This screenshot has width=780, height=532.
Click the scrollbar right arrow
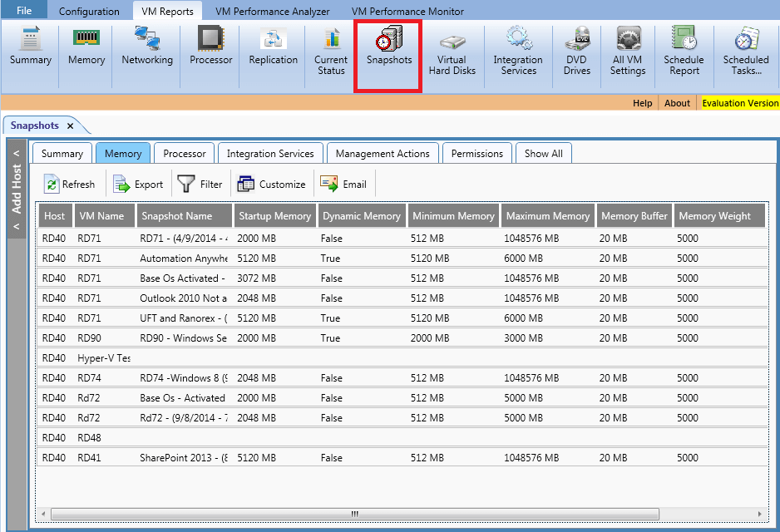click(x=759, y=514)
